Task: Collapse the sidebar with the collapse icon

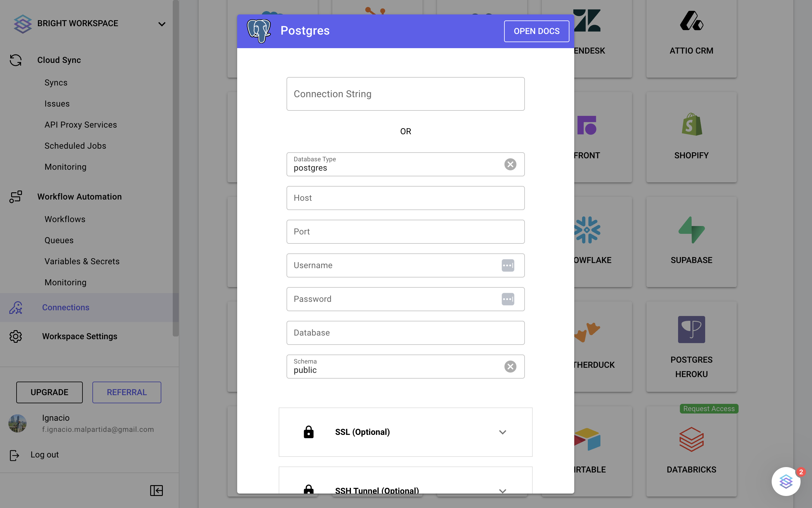Action: point(156,490)
